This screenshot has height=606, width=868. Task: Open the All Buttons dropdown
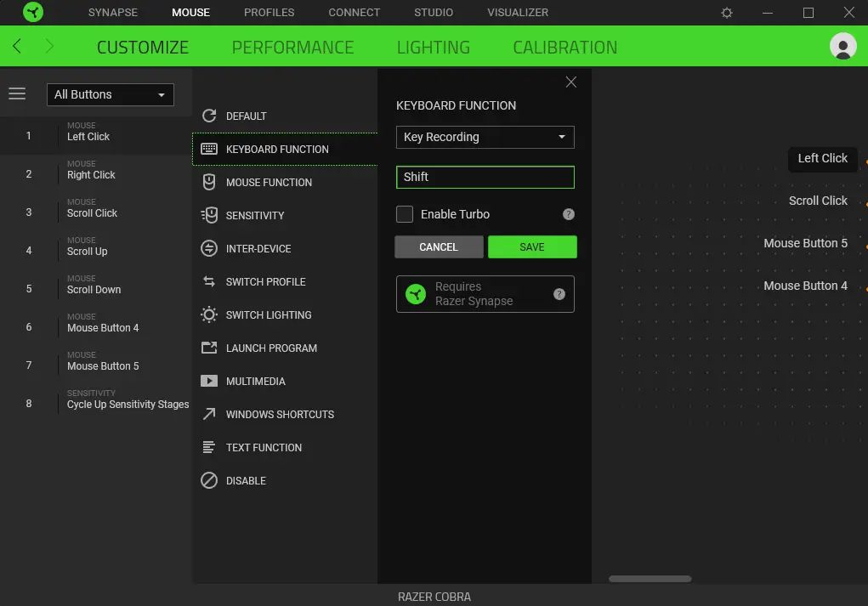click(111, 94)
